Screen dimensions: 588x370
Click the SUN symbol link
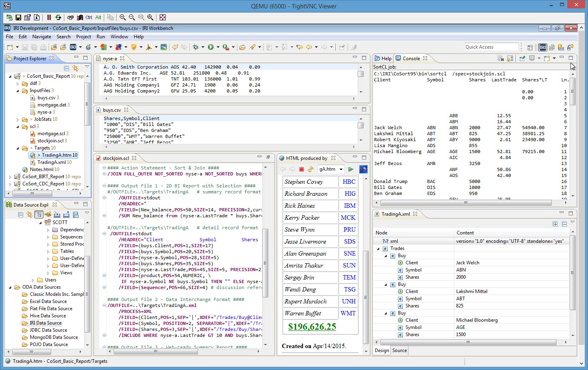349,266
